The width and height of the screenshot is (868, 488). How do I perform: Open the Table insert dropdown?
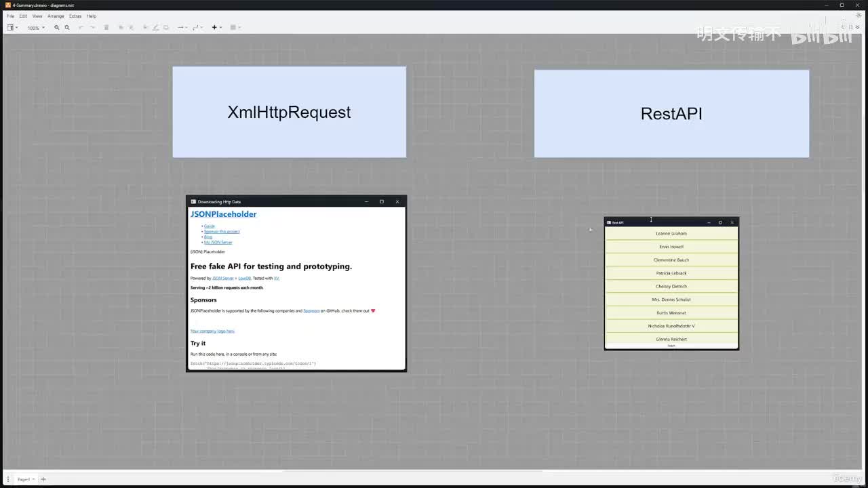pos(235,28)
